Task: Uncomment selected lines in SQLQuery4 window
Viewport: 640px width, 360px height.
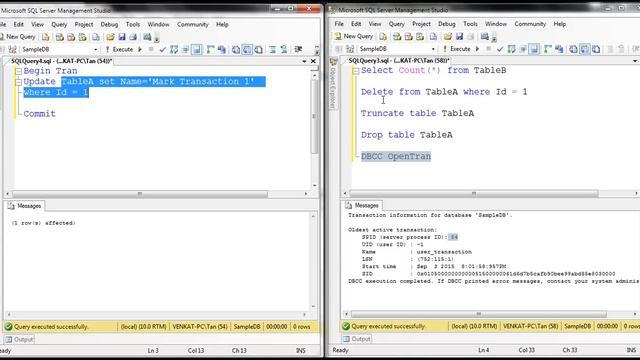Action: point(284,49)
